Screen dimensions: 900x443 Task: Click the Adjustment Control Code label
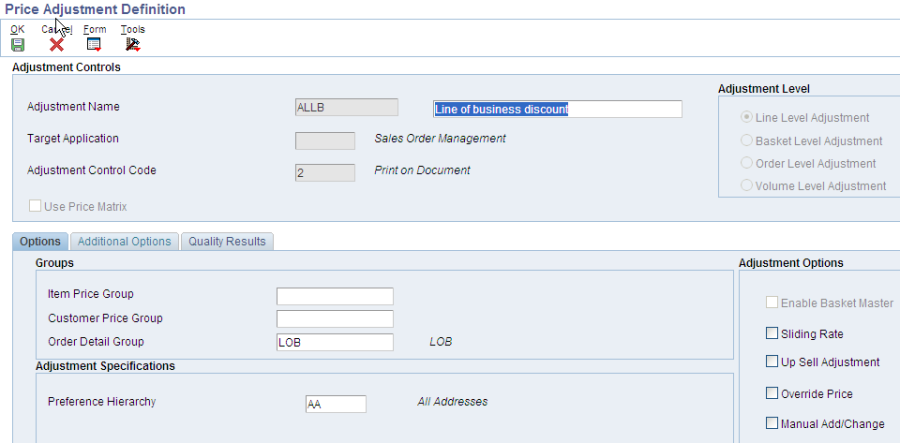[x=92, y=170]
